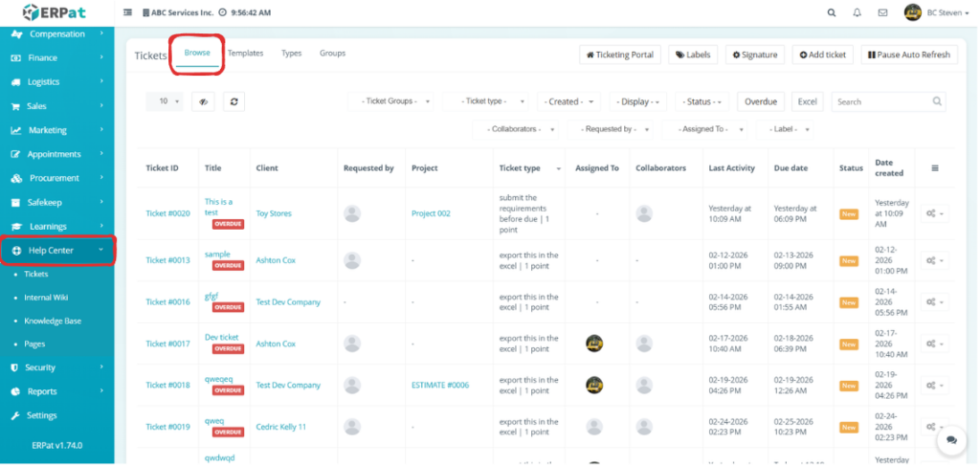Open the column menu icon in table header
The height and width of the screenshot is (466, 980).
tap(934, 168)
